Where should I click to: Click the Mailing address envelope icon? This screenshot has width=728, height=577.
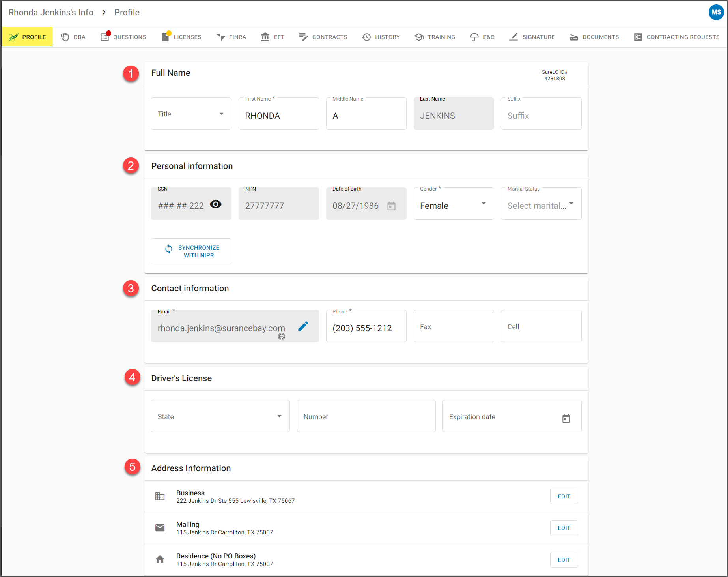[160, 528]
